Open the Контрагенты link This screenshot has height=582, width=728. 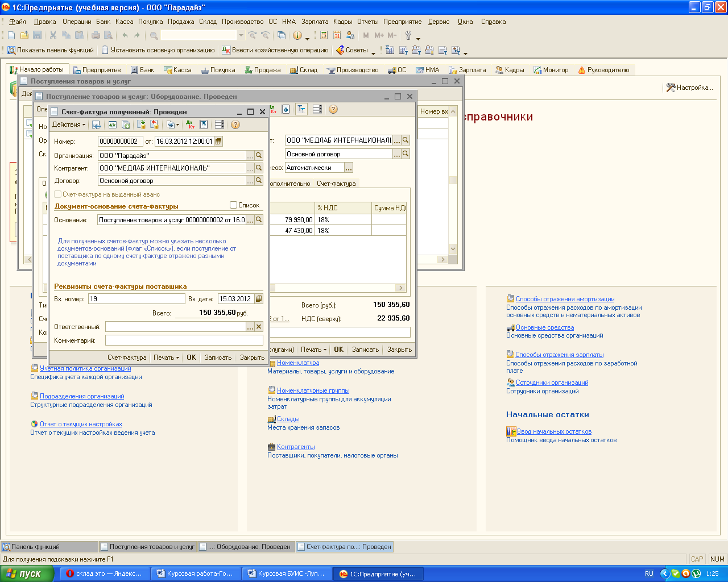pos(296,447)
